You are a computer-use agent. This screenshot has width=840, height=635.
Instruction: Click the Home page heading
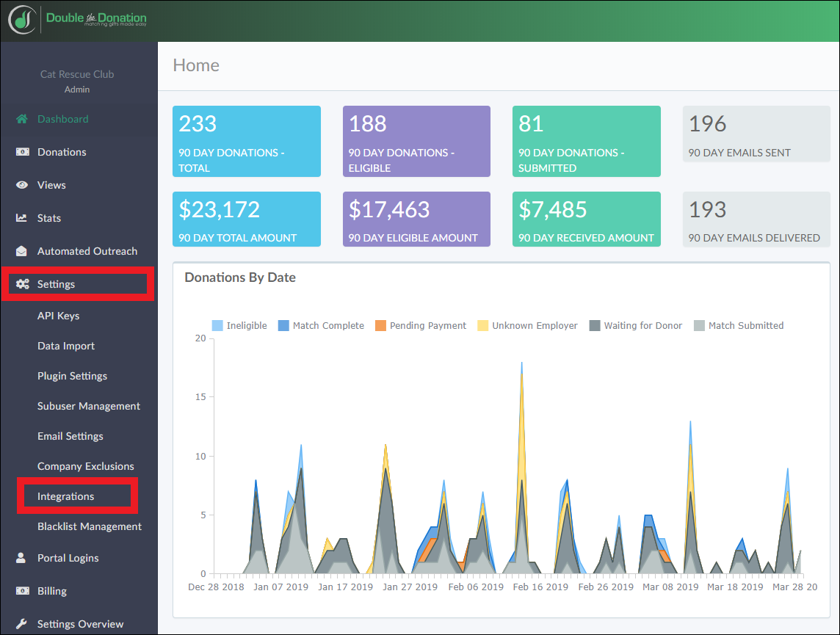196,65
